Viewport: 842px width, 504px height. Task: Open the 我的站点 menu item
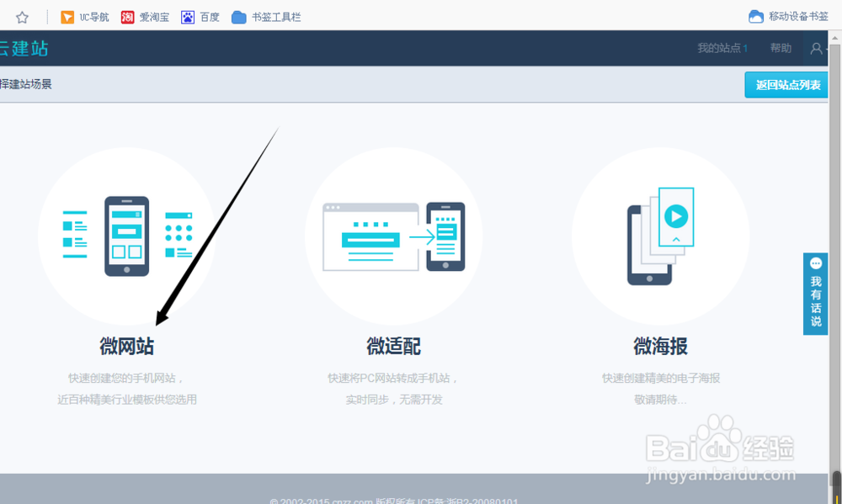[720, 48]
